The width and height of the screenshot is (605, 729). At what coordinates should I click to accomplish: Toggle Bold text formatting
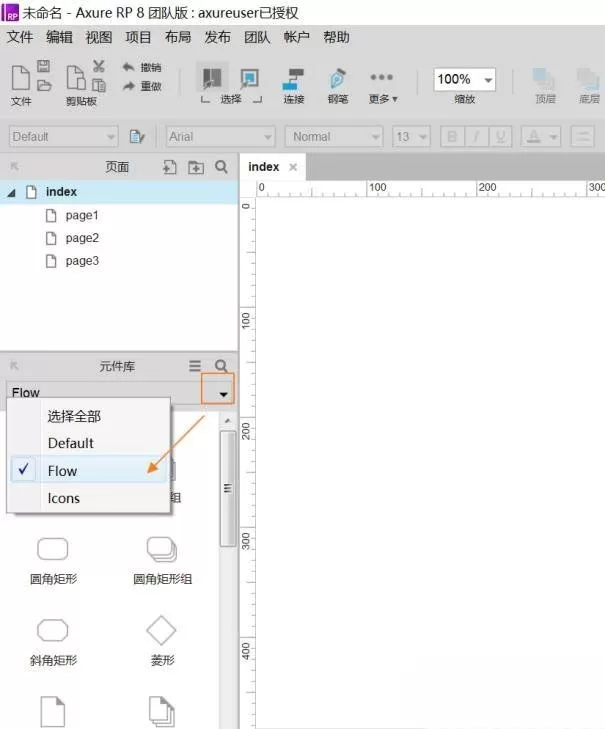pos(452,137)
